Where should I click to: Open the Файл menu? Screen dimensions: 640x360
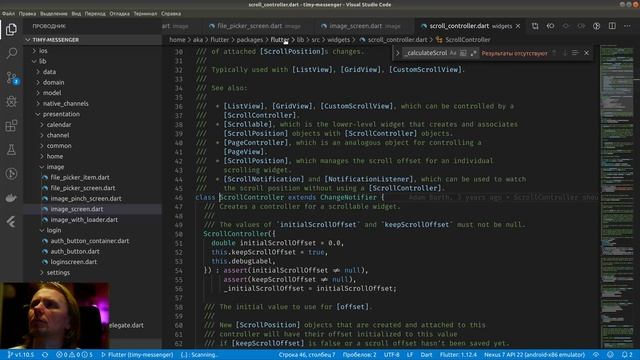pyautogui.click(x=8, y=13)
